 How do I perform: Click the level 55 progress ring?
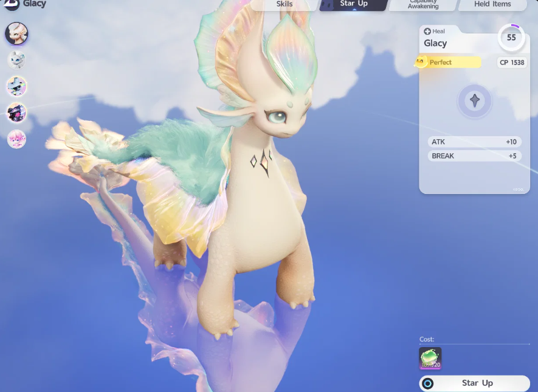pyautogui.click(x=511, y=38)
